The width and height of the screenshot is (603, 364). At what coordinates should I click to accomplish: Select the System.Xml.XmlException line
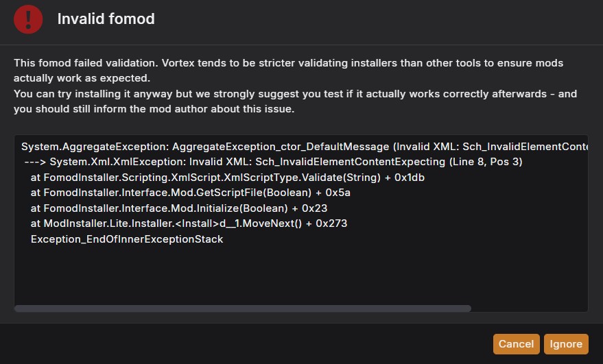pyautogui.click(x=273, y=162)
